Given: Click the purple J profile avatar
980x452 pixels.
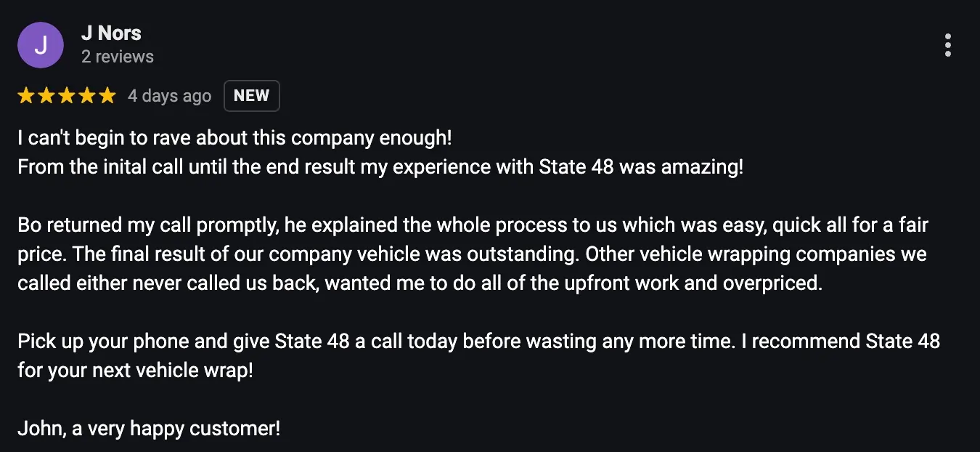Looking at the screenshot, I should [41, 45].
